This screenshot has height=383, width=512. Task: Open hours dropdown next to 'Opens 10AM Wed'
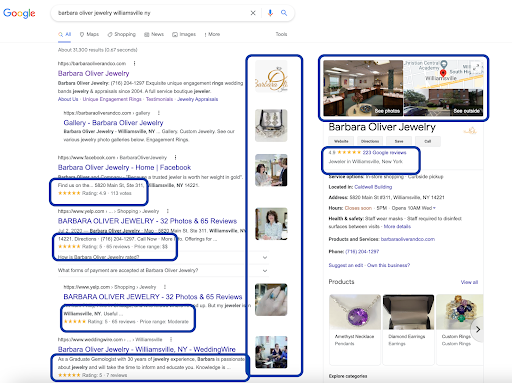click(x=434, y=208)
